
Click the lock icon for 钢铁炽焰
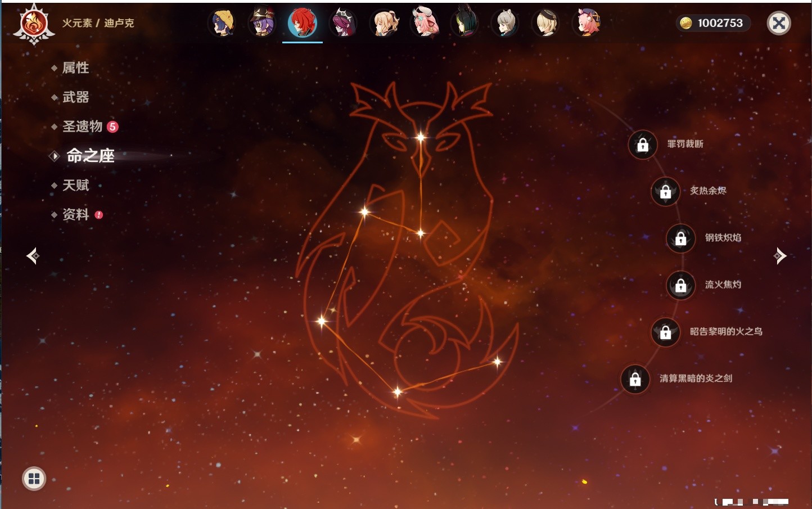pos(681,238)
